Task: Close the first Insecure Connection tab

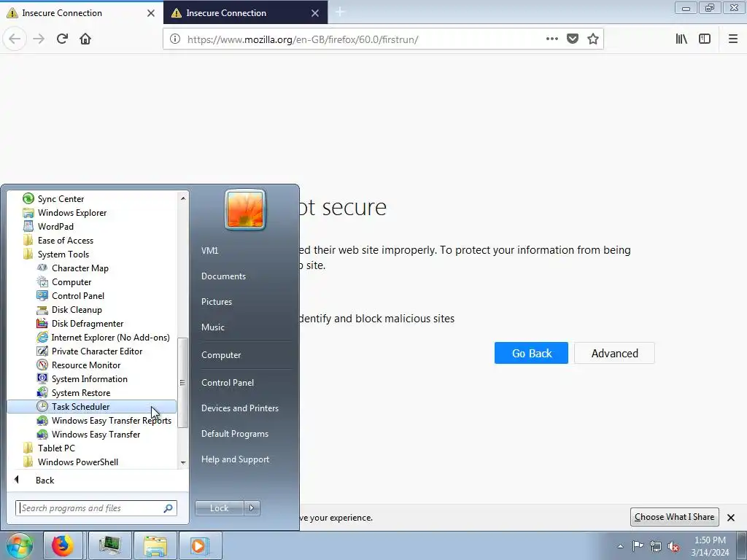Action: click(x=151, y=13)
